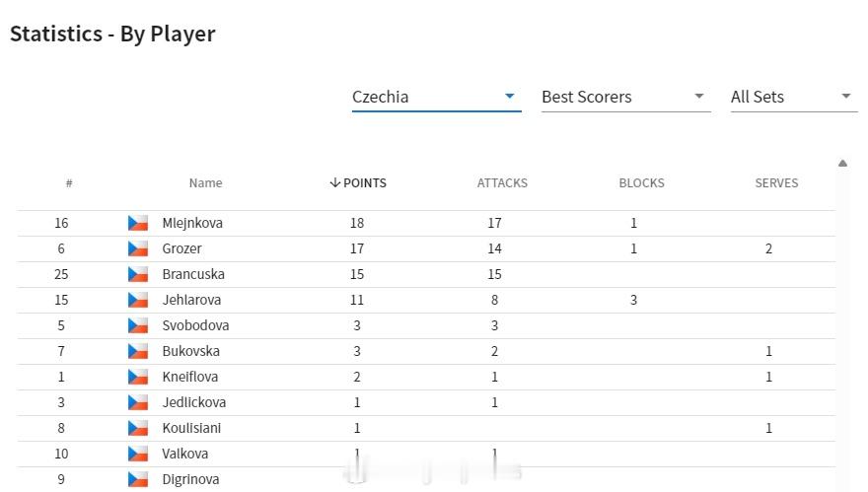The width and height of the screenshot is (868, 492).
Task: Click the Czech flag icon beside Mlejnkova
Action: (x=138, y=223)
